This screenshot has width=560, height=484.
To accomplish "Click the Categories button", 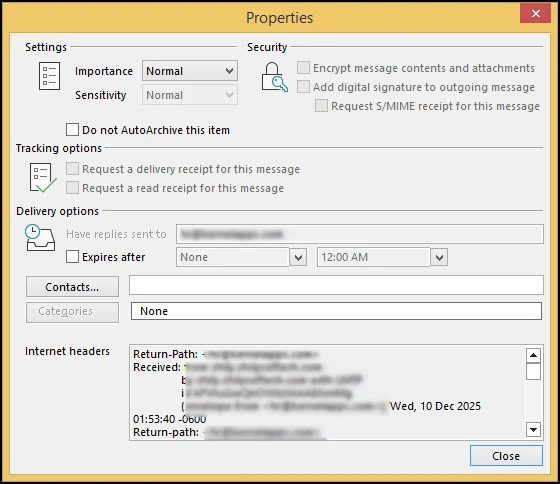I will (72, 312).
